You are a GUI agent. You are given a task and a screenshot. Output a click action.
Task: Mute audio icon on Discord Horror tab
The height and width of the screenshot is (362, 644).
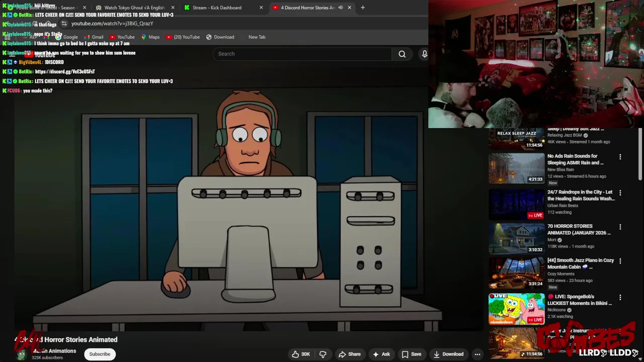(x=341, y=8)
